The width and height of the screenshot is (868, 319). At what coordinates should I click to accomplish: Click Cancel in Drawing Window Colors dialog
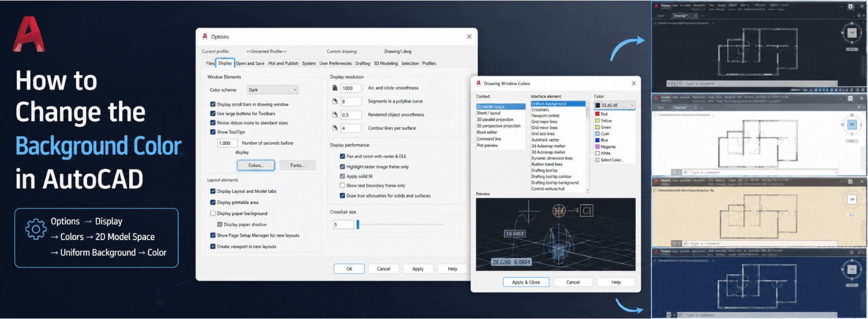coord(573,283)
